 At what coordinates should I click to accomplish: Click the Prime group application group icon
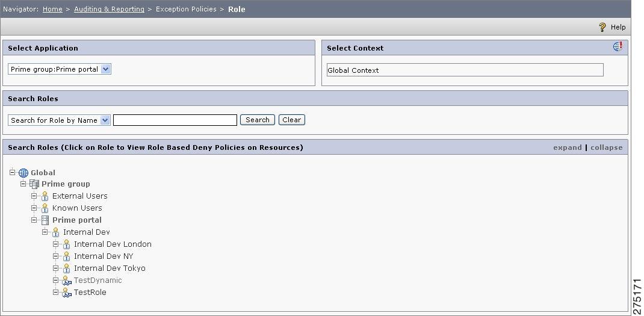pos(34,184)
